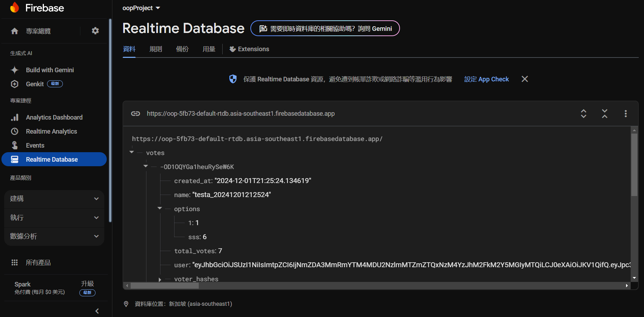Select the options entry "sss: 6"
The image size is (644, 317).
coord(197,237)
